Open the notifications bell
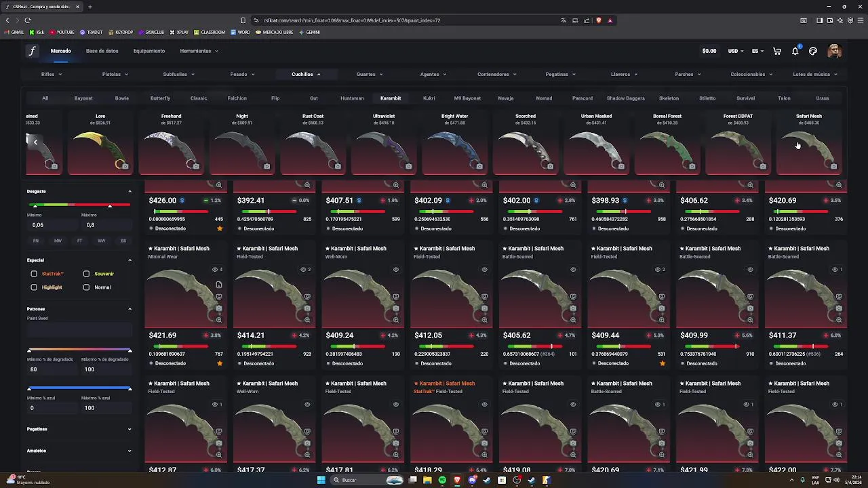Image resolution: width=868 pixels, height=488 pixels. [x=795, y=51]
